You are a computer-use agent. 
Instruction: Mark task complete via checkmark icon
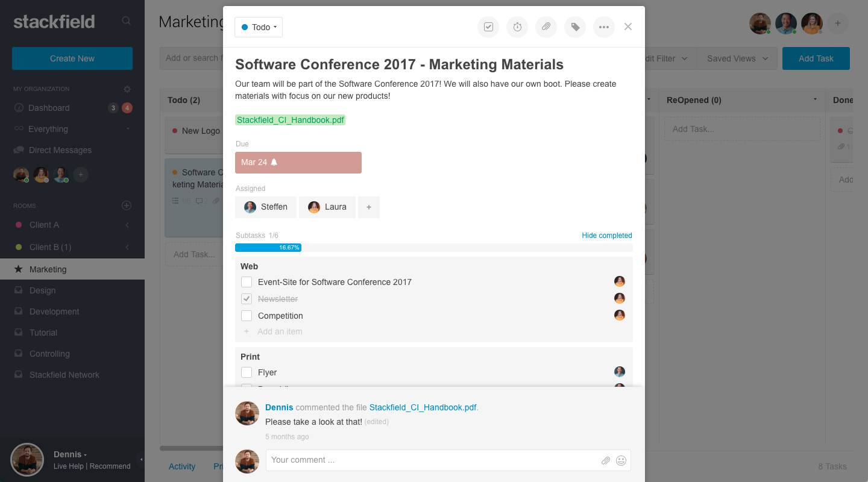click(488, 27)
